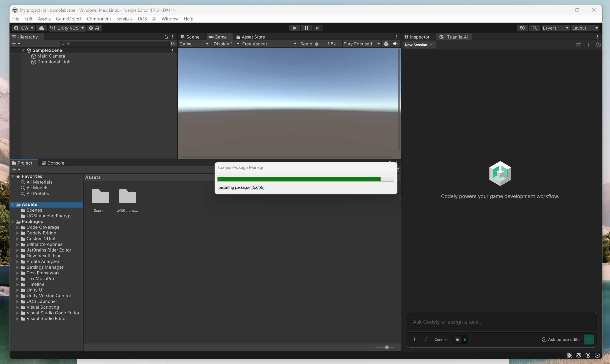Close the New Session tab
Image resolution: width=610 pixels, height=364 pixels.
(431, 45)
